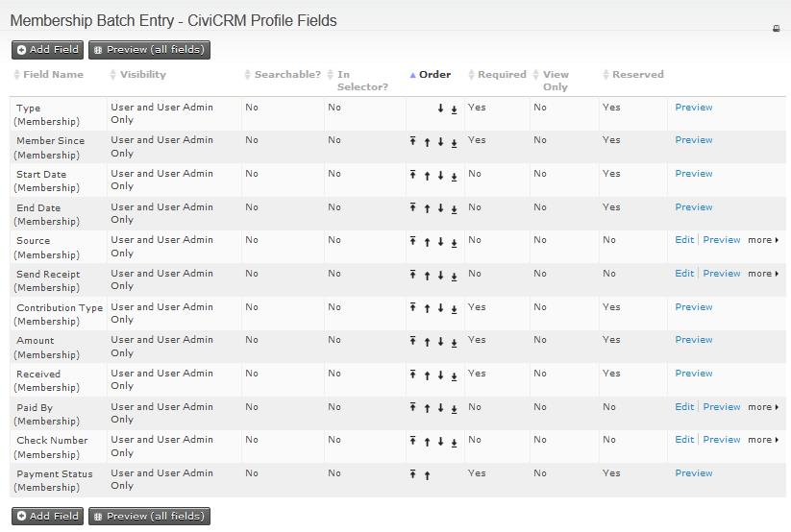Image resolution: width=791 pixels, height=532 pixels.
Task: Move Check Number field to bottom
Action: point(454,442)
